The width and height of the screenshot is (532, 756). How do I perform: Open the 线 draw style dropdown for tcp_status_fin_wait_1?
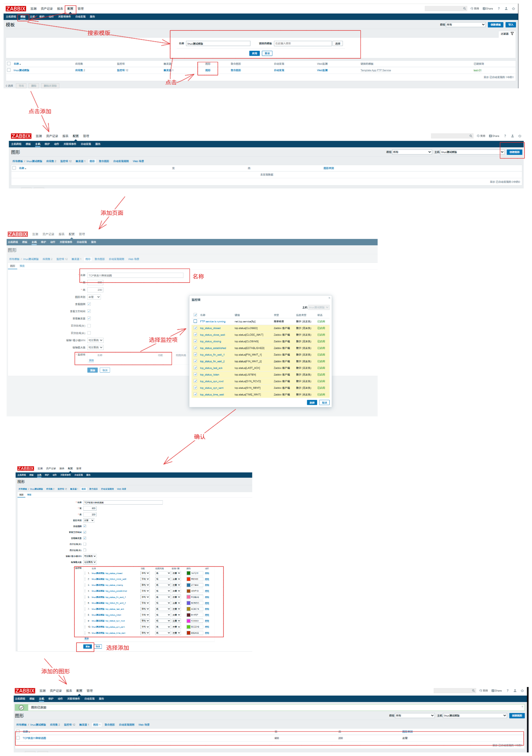pyautogui.click(x=163, y=597)
